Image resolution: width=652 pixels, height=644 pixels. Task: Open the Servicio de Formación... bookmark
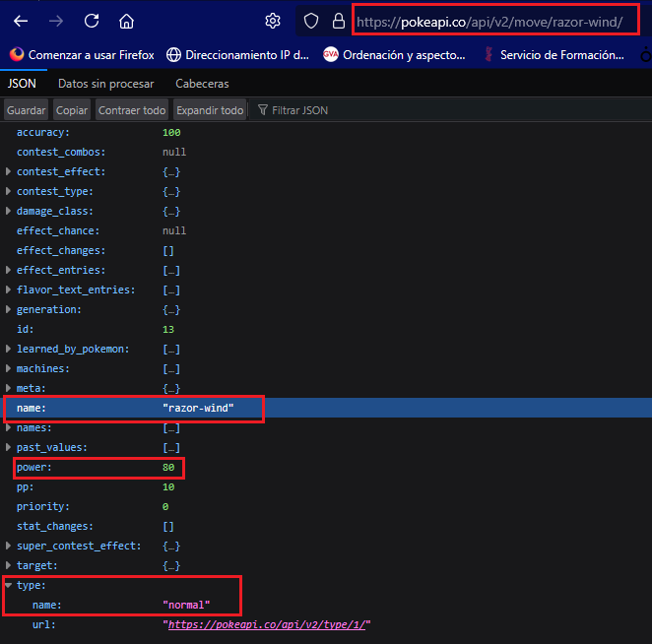click(x=554, y=55)
